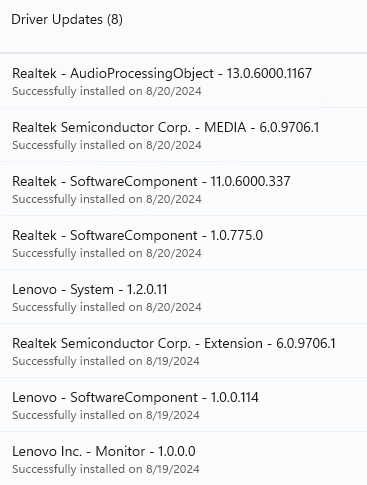367x485 pixels.
Task: Click the Realtek Semiconductor Corp. text of MEDIA entry
Action: click(x=101, y=128)
